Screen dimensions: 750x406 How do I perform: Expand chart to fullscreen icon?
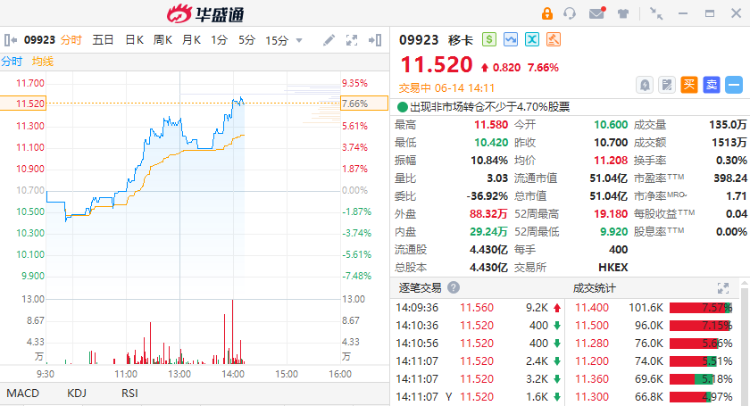[x=352, y=40]
